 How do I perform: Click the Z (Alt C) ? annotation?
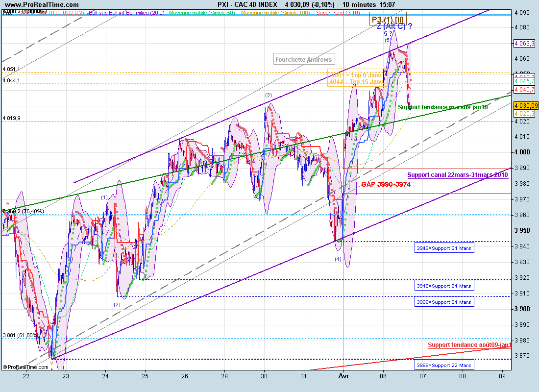coord(394,26)
